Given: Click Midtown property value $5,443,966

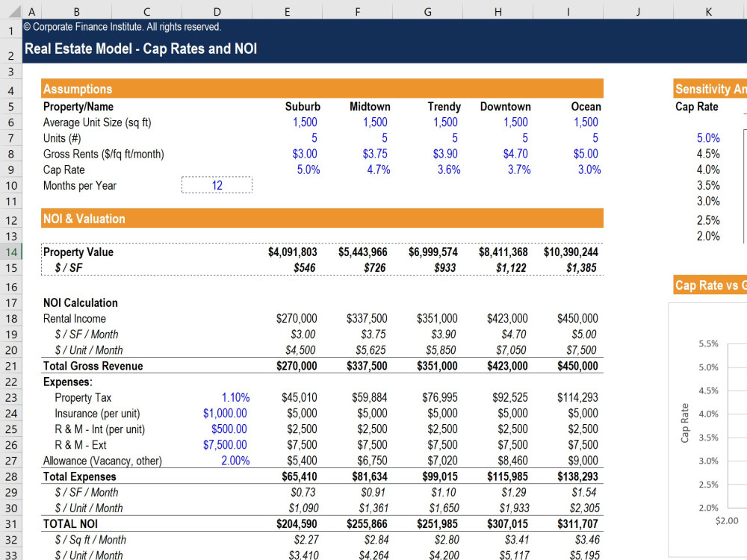Looking at the screenshot, I should pos(362,252).
